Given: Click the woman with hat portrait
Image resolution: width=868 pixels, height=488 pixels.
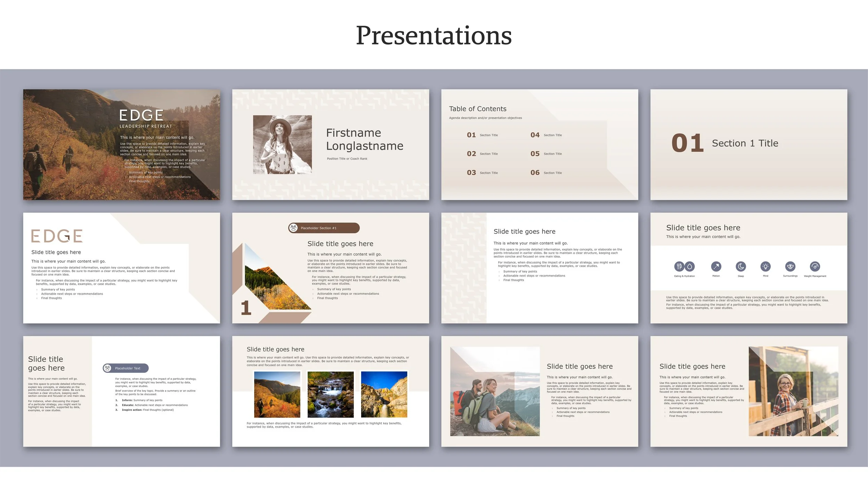Looking at the screenshot, I should coord(282,144).
